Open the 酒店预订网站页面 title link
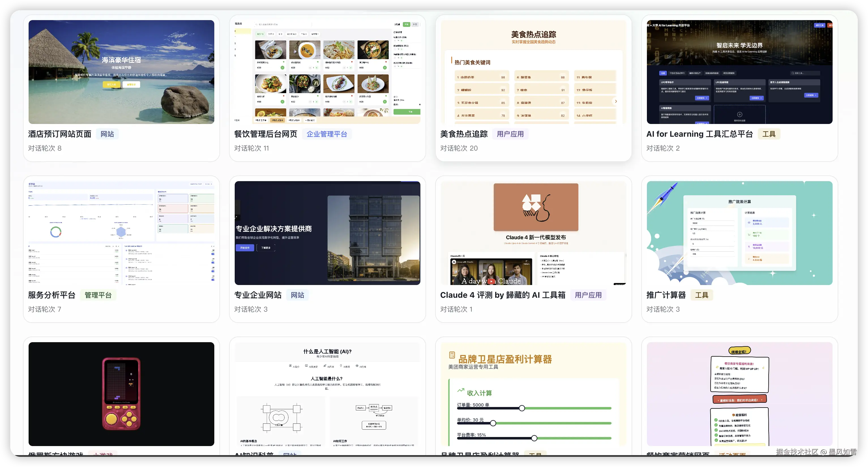This screenshot has height=467, width=868. [x=60, y=134]
